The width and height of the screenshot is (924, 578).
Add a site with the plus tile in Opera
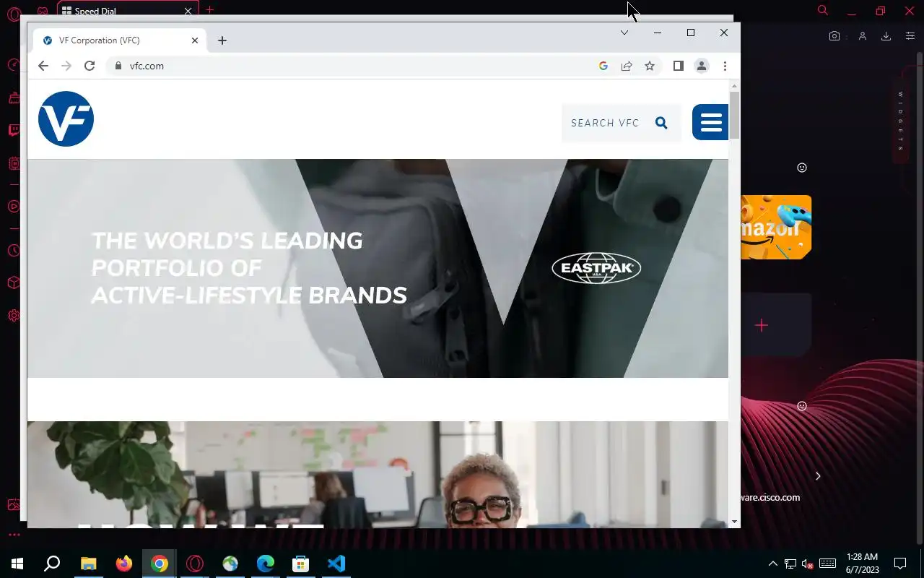[762, 325]
